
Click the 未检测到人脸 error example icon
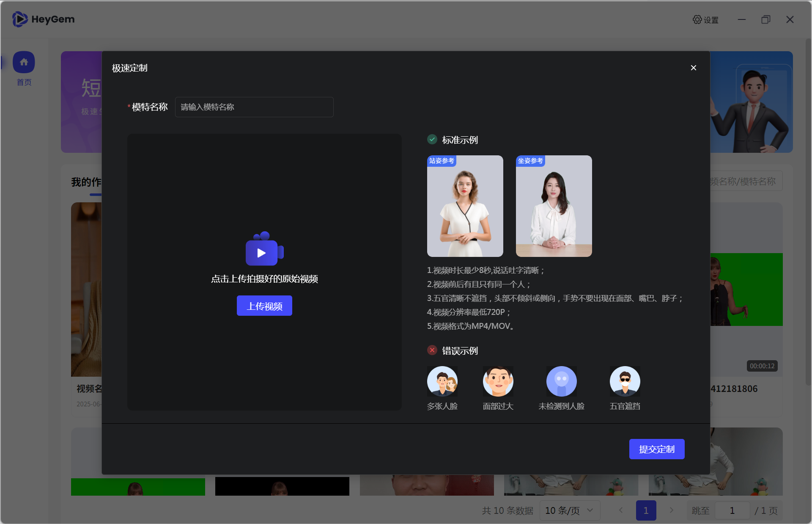click(562, 381)
